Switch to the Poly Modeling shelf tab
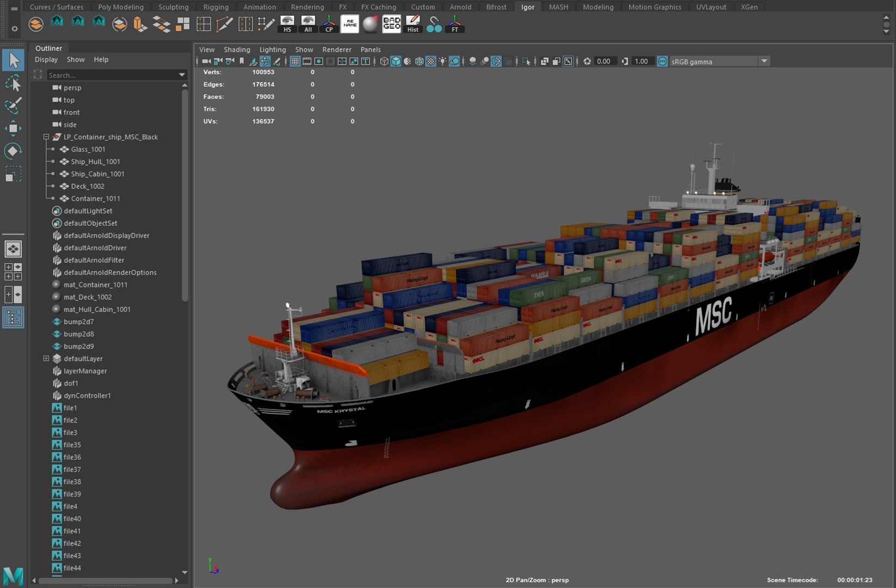896x588 pixels. click(x=121, y=7)
